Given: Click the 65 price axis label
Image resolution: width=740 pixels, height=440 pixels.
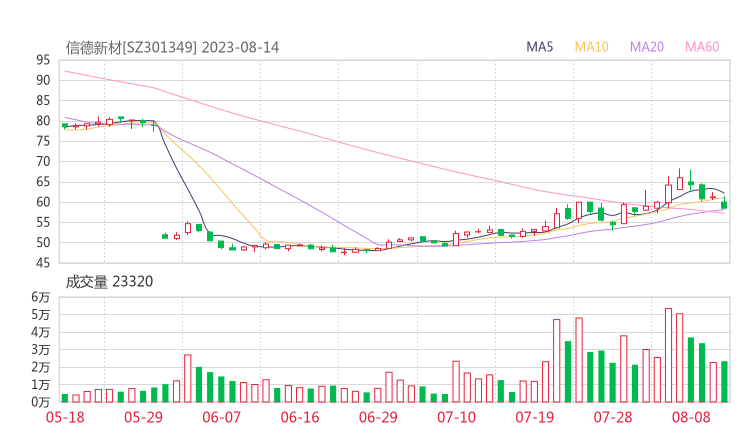Looking at the screenshot, I should pyautogui.click(x=43, y=182).
